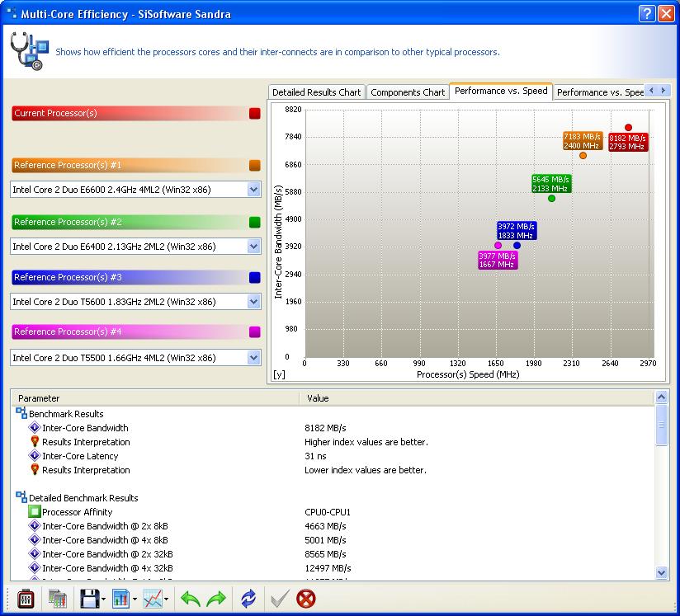Viewport: 680px width, 616px height.
Task: Switch to the Detailed Results Chart tab
Action: pyautogui.click(x=316, y=92)
